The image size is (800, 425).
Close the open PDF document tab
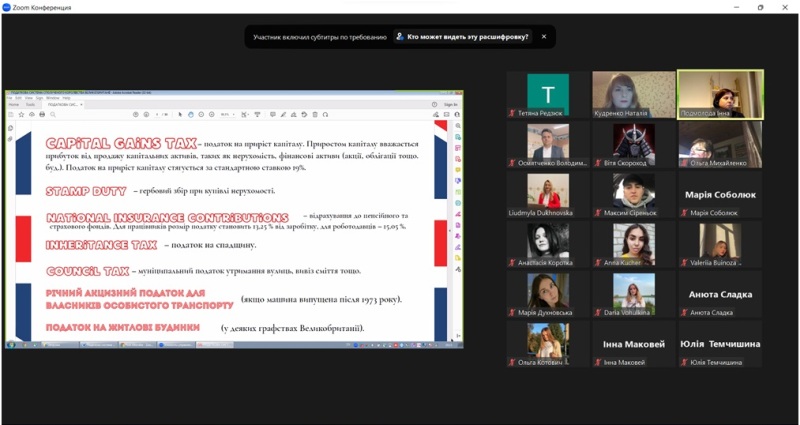(81, 105)
